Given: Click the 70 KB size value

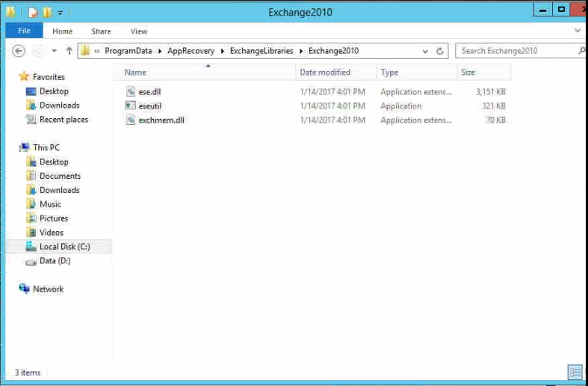Looking at the screenshot, I should click(x=496, y=120).
